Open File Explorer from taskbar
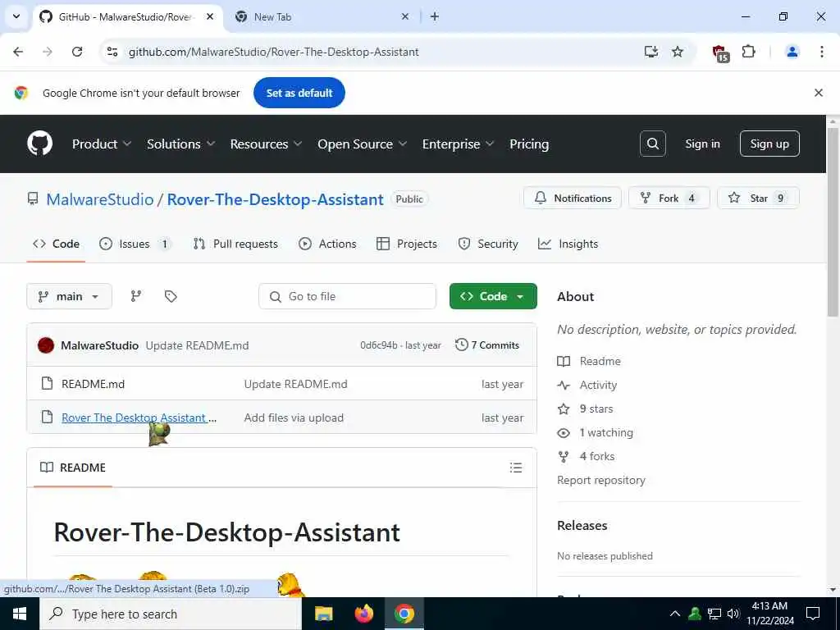This screenshot has height=630, width=840. (x=323, y=614)
